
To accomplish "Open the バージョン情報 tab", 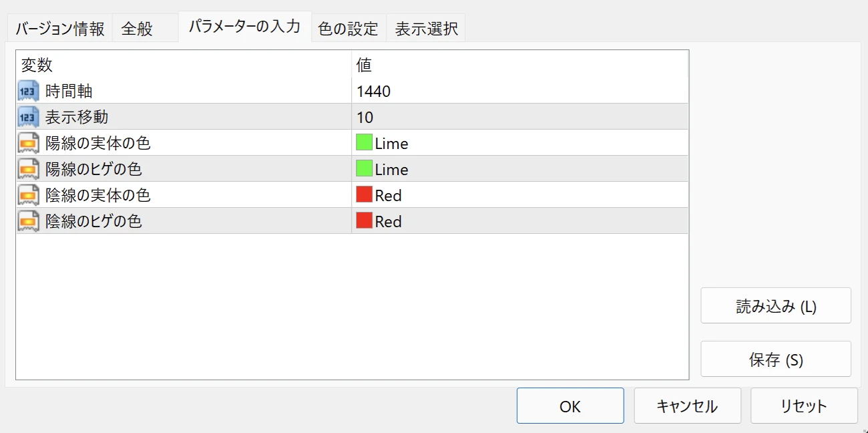I will click(x=60, y=29).
